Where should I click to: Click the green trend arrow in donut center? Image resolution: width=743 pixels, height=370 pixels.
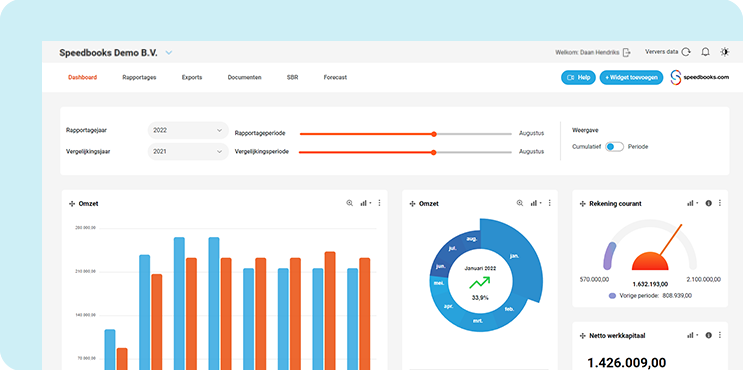(480, 283)
